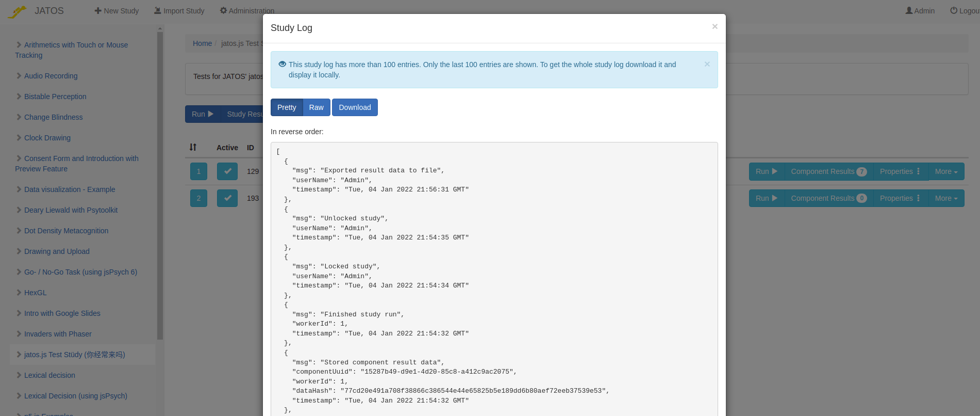The width and height of the screenshot is (980, 416).
Task: Click the JATOS brand title
Action: click(x=49, y=11)
